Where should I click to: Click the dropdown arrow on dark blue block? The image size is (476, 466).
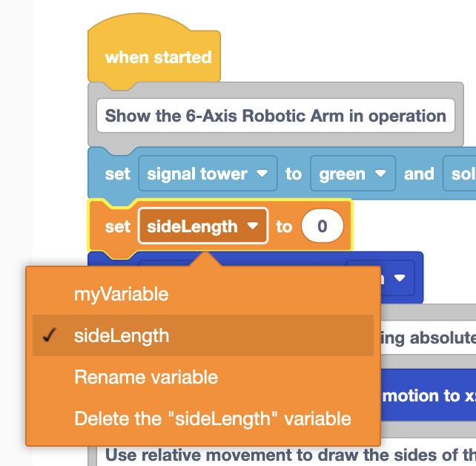click(400, 278)
